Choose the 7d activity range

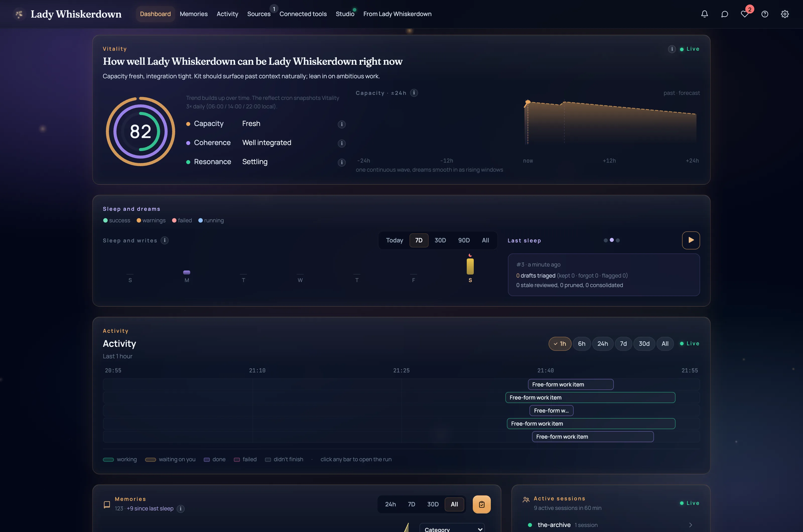tap(623, 344)
